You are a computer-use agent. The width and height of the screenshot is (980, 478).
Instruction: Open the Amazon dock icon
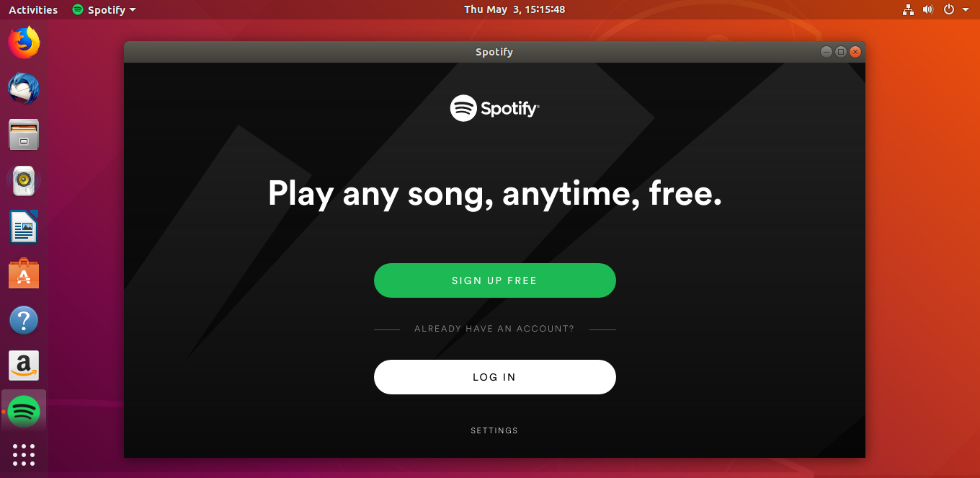pos(24,366)
